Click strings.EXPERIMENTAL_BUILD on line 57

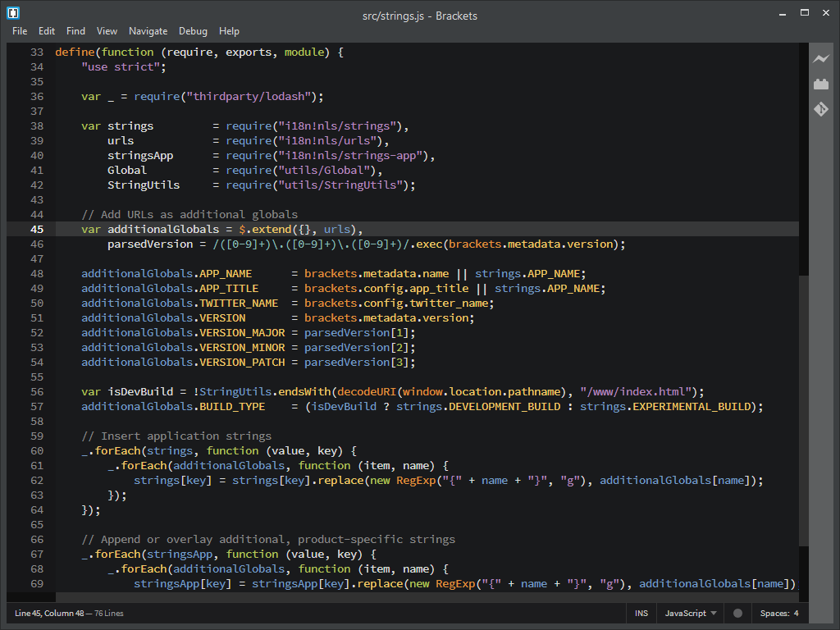[665, 407]
